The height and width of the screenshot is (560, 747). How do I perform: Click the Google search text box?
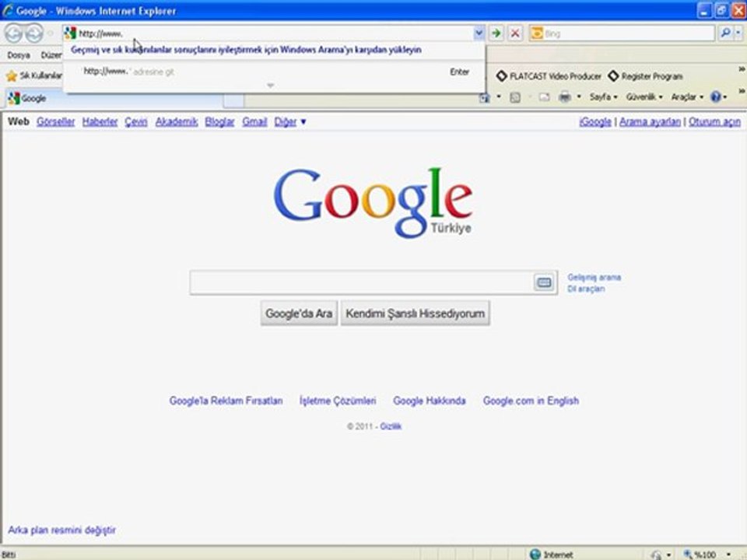click(361, 282)
